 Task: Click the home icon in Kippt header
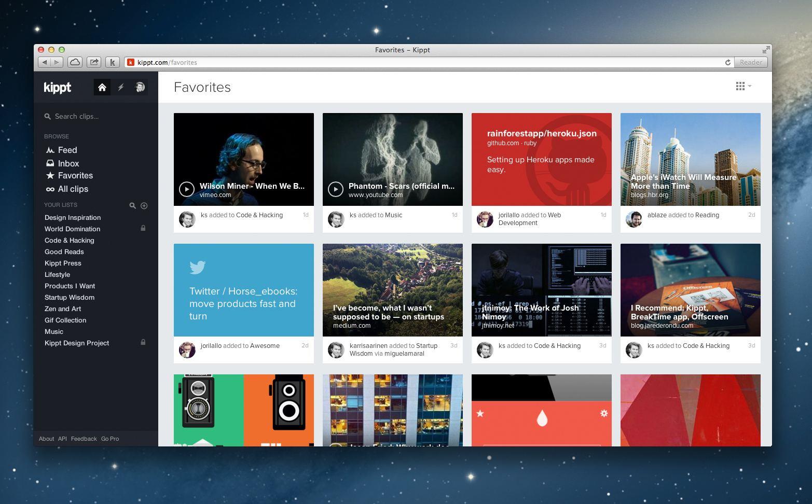[102, 87]
